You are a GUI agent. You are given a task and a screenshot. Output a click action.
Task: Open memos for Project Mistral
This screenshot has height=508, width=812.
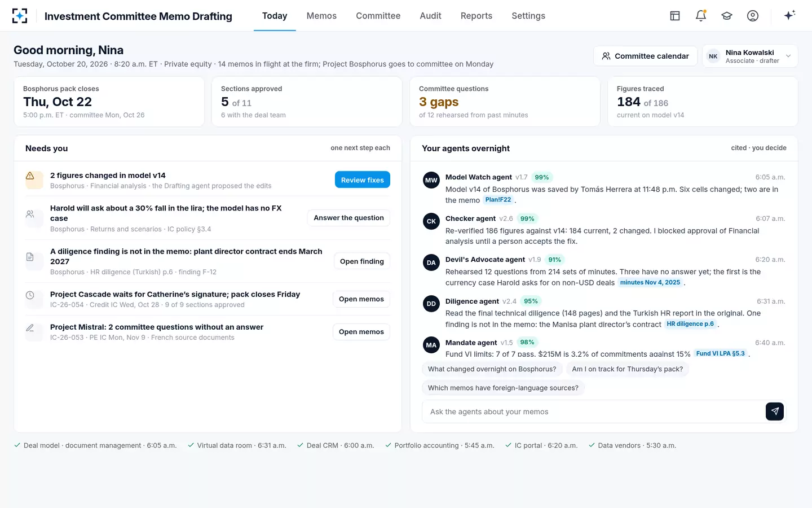point(361,332)
